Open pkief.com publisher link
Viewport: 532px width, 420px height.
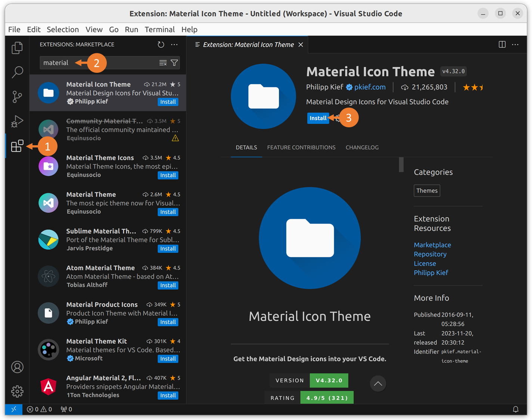pyautogui.click(x=370, y=87)
